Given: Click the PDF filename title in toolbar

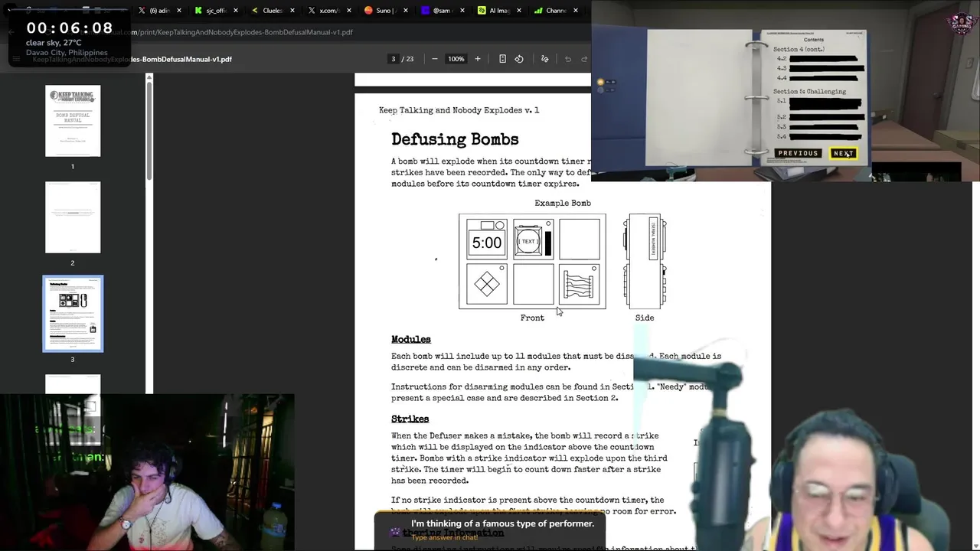Looking at the screenshot, I should [x=132, y=59].
